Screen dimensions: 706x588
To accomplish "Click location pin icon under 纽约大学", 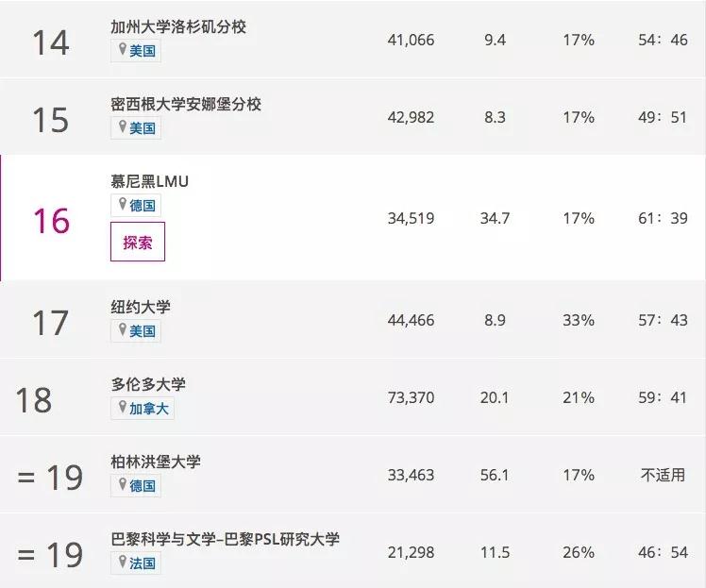I will [x=122, y=330].
